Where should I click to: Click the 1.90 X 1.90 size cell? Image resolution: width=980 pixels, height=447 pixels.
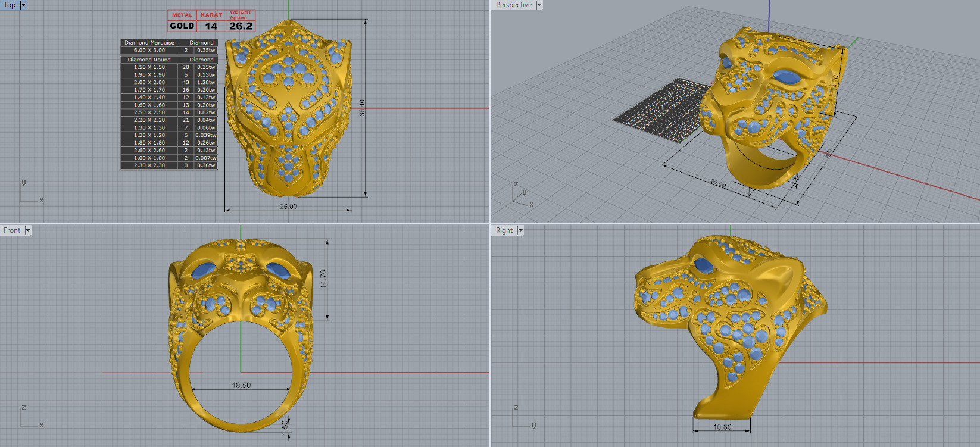149,75
